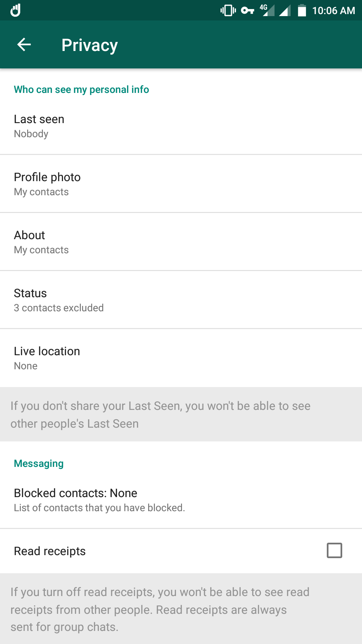Tap the vibrate mode status icon
The image size is (362, 644).
[228, 10]
